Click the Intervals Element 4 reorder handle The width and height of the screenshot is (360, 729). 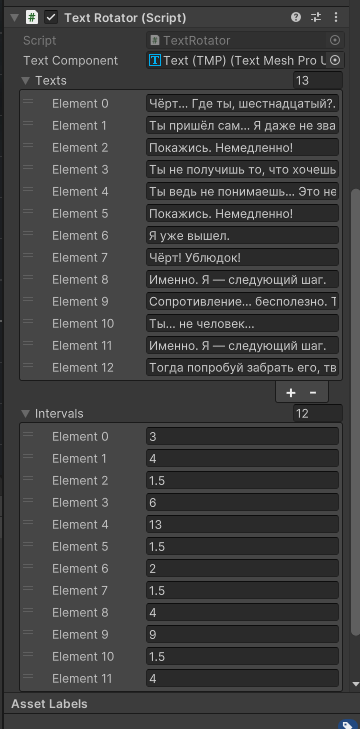28,523
